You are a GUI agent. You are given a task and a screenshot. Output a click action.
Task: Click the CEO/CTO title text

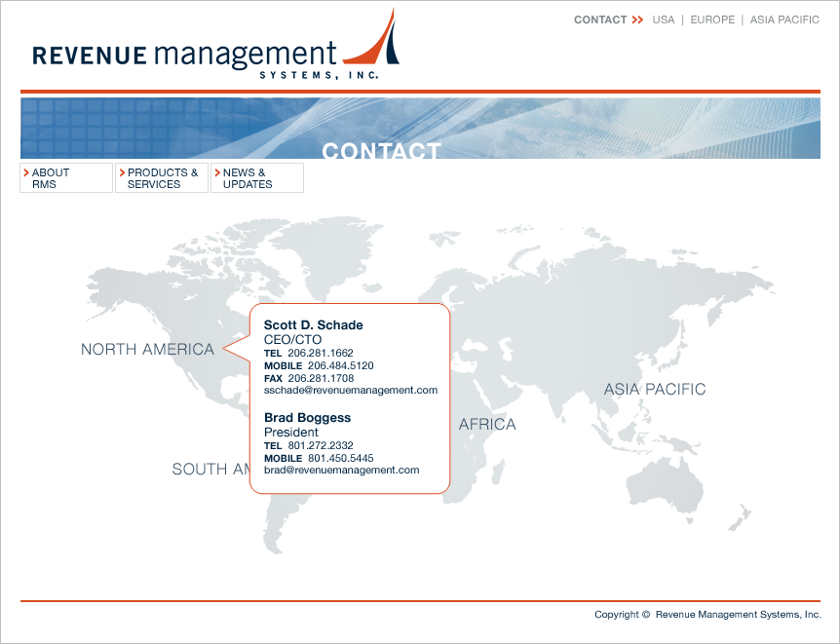[292, 340]
